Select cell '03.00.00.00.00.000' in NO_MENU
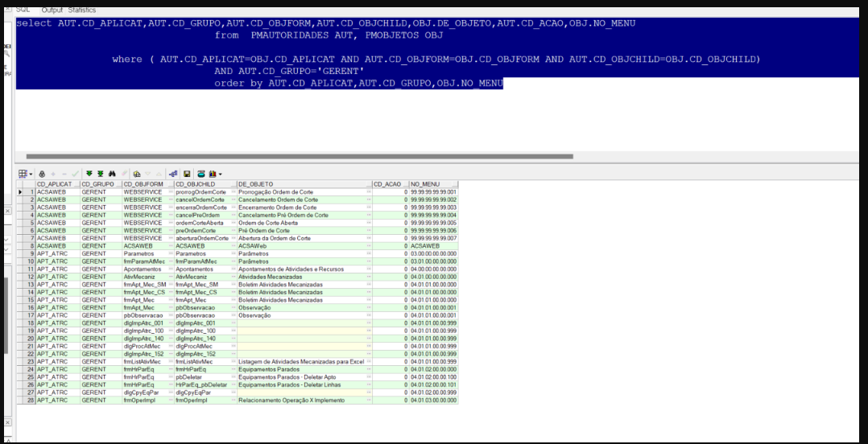This screenshot has height=444, width=868. [x=433, y=253]
